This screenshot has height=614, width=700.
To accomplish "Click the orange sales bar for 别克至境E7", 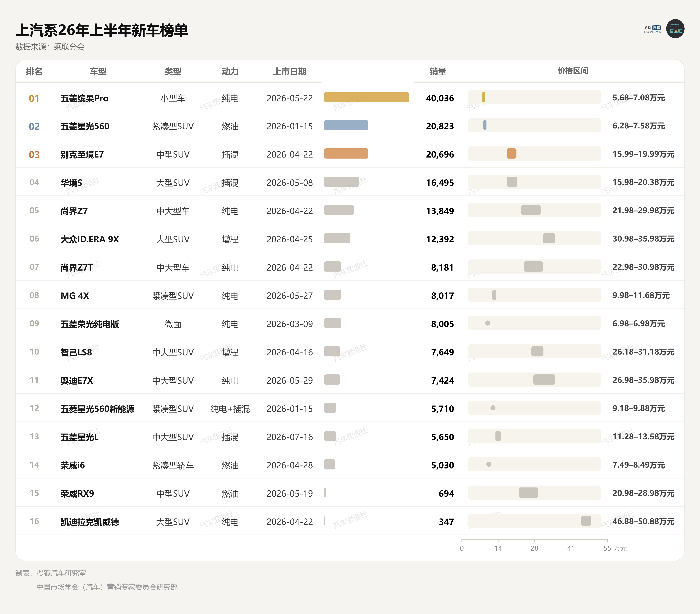I will tap(346, 153).
